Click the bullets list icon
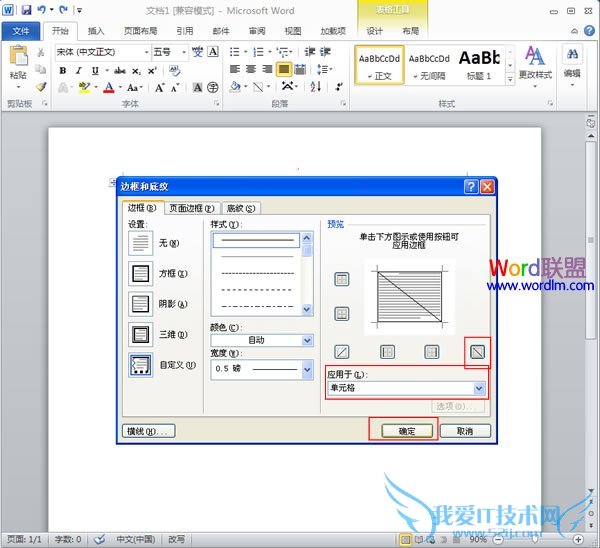Screen dimensions: 600x548 click(x=235, y=52)
